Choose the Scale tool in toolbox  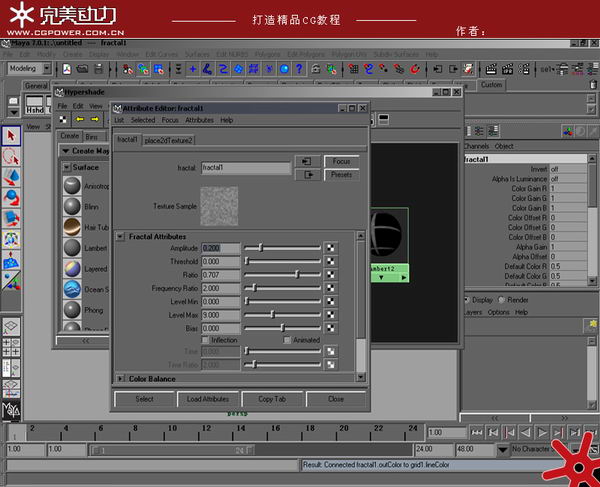(x=11, y=218)
